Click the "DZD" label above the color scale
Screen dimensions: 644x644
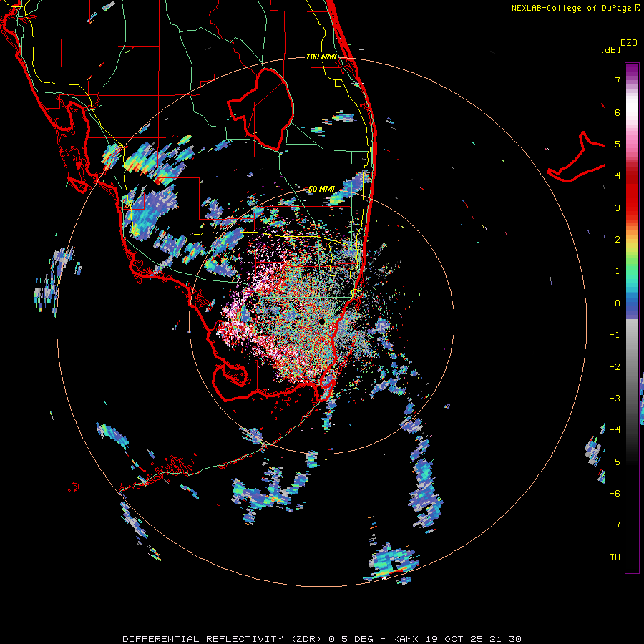click(629, 43)
